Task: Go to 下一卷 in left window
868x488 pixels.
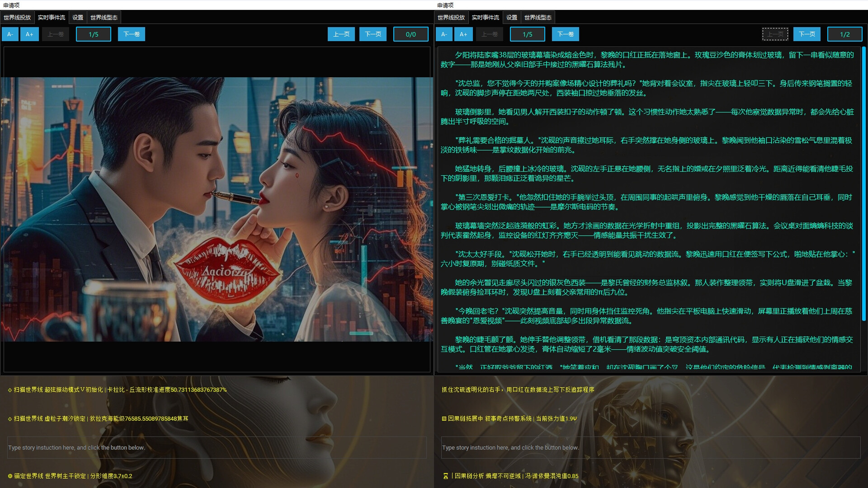Action: coord(132,34)
